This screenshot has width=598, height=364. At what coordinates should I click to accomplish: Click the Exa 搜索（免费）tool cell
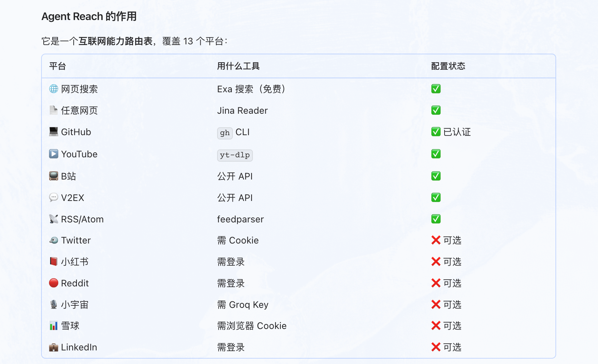[252, 89]
